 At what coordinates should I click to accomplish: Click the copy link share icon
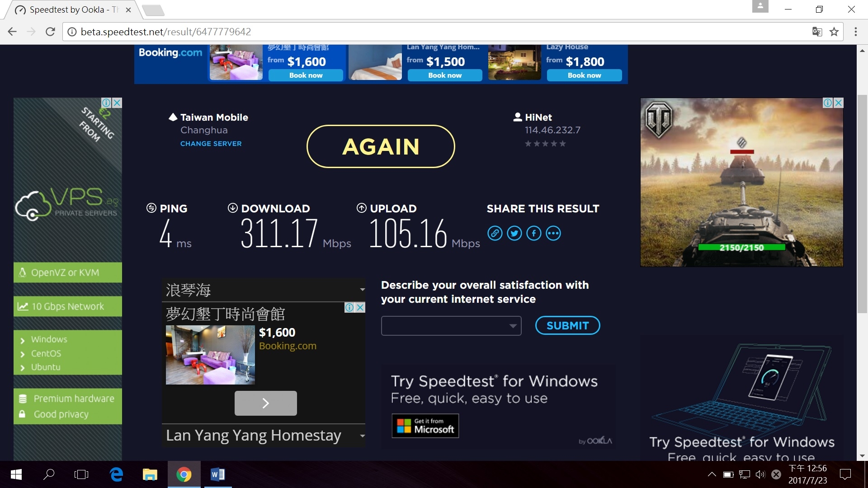[x=495, y=233]
